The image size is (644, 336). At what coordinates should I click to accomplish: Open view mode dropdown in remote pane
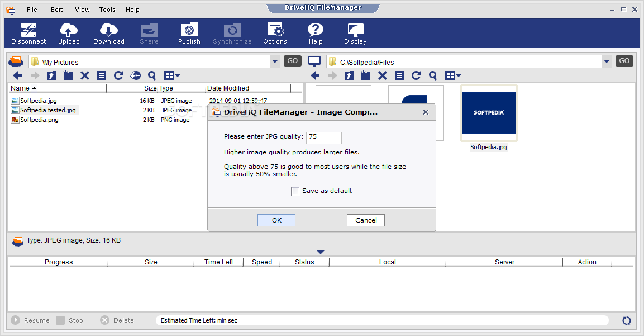[172, 75]
